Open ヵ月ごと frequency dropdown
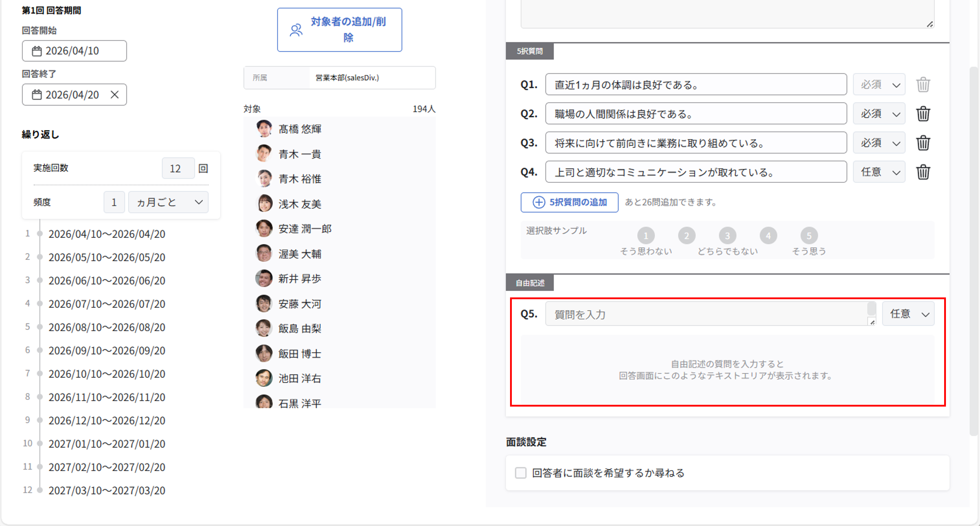The height and width of the screenshot is (526, 980). click(x=168, y=202)
